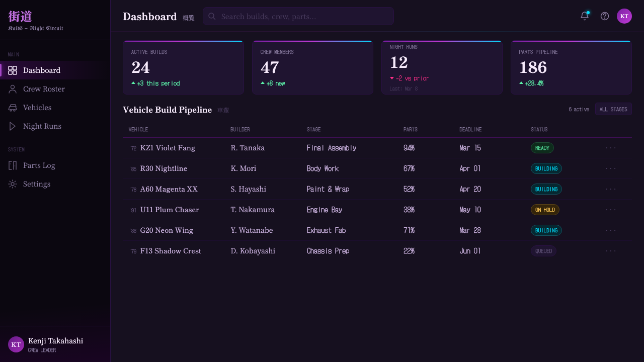Viewport: 644px width, 362px height.
Task: Expand the options dots for U11 Plum Chaser
Action: click(x=611, y=210)
